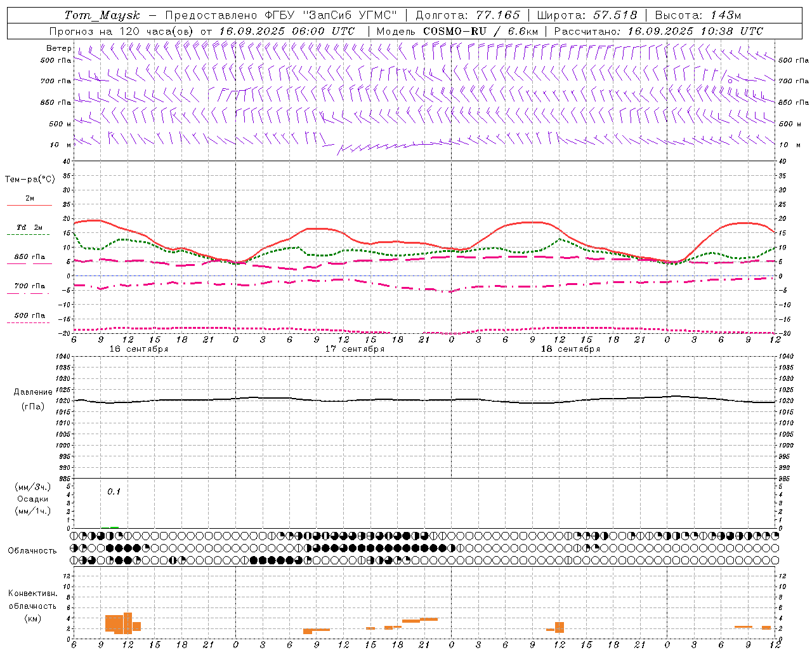Select the (мм/3ч.) precipitation unit label

[32, 487]
